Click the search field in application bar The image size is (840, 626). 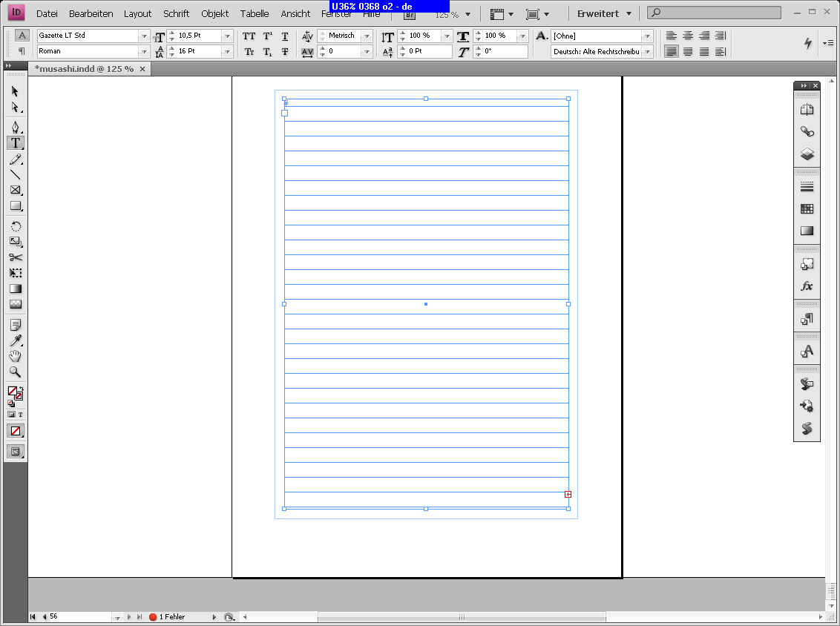[x=714, y=13]
